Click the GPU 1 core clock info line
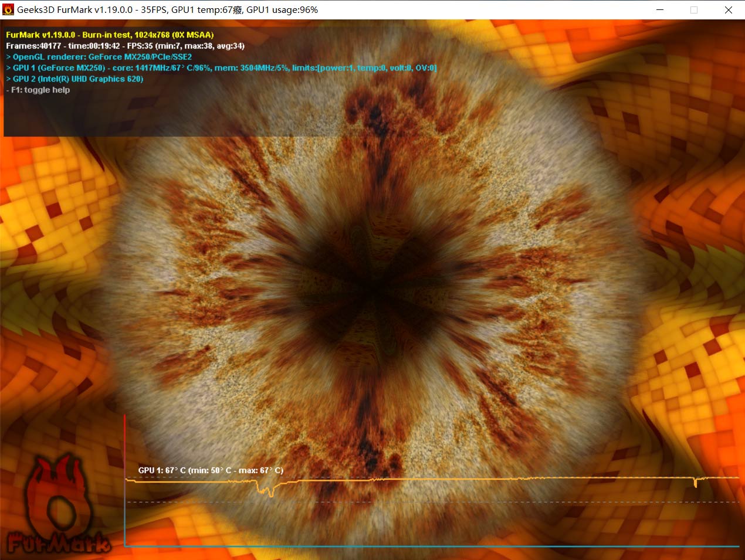The width and height of the screenshot is (745, 560). pyautogui.click(x=224, y=68)
